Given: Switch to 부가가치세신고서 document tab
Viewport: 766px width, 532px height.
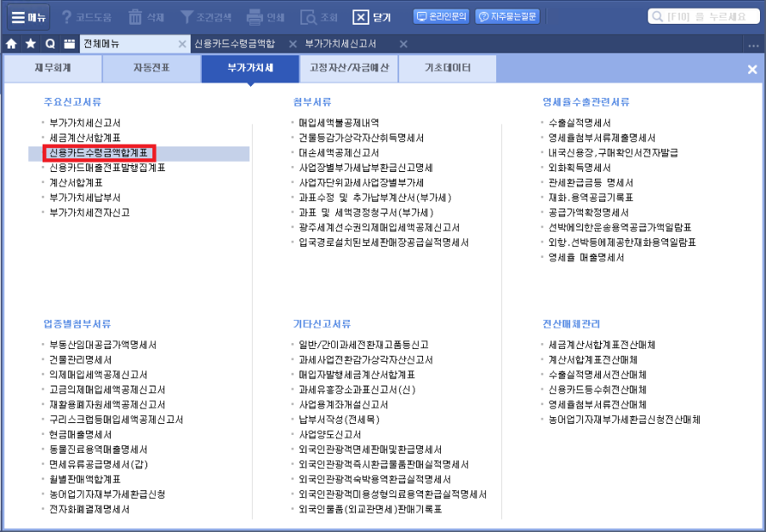Looking at the screenshot, I should point(340,44).
